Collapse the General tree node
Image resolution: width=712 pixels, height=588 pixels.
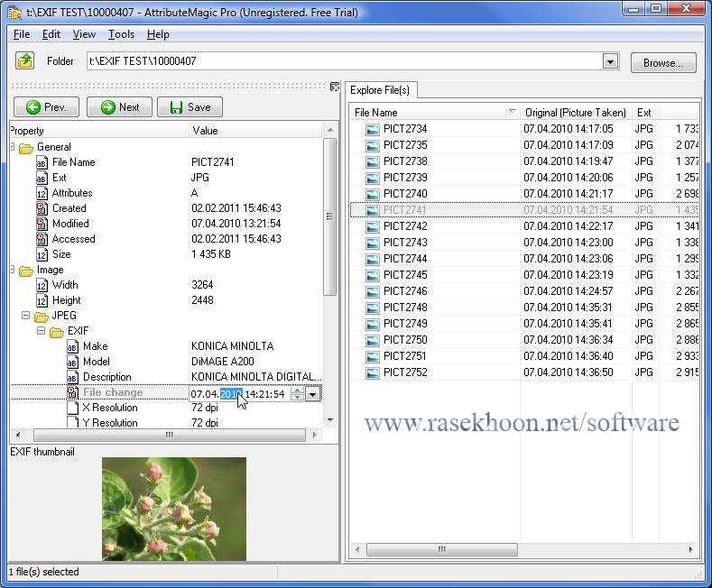(13, 146)
